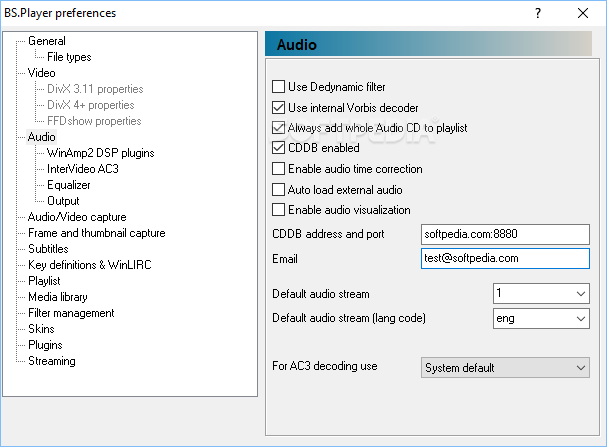607x447 pixels.
Task: Go to Filter management settings
Action: pyautogui.click(x=71, y=313)
